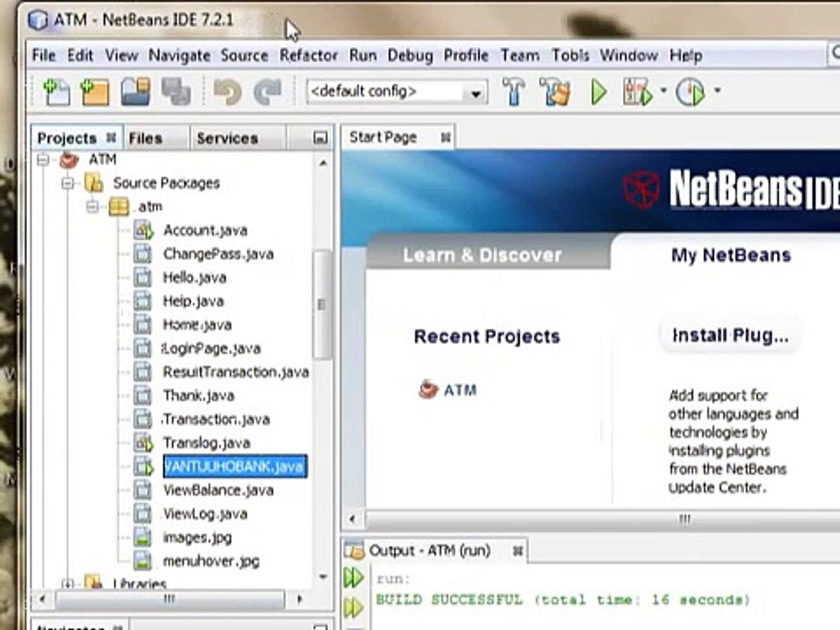Open the File menu
This screenshot has height=630, width=840.
click(x=44, y=55)
